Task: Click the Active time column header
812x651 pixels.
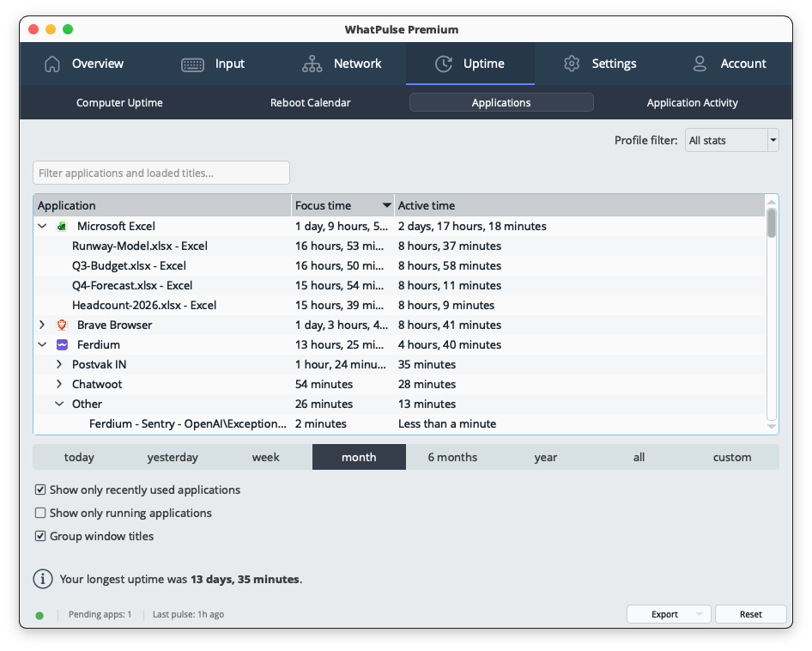Action: pos(579,205)
